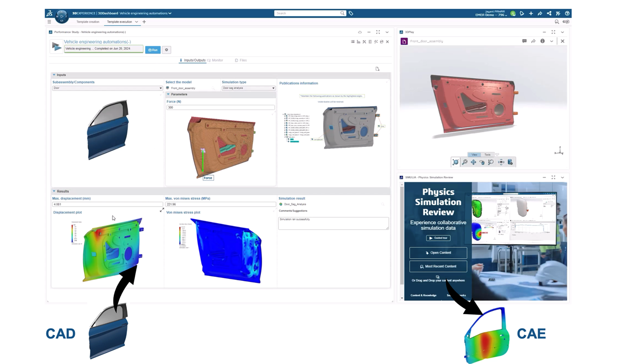This screenshot has height=364, width=642.
Task: Click the magnifier icon in the search box
Action: coord(342,13)
